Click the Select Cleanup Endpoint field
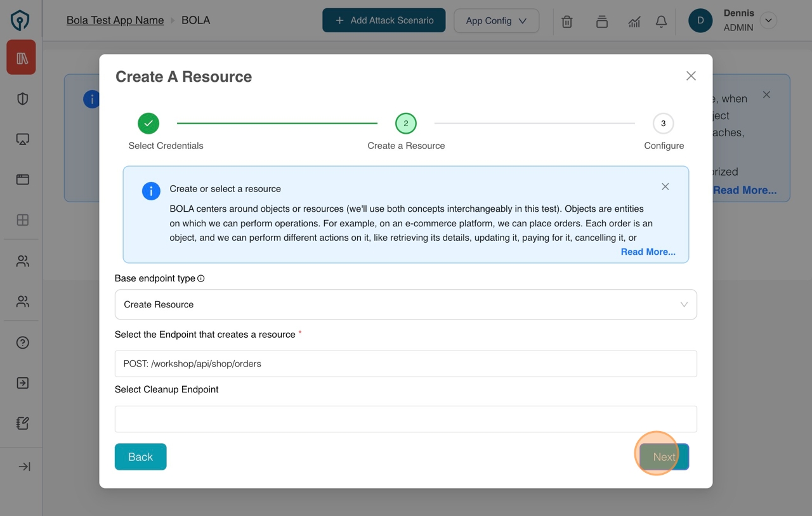This screenshot has height=516, width=812. 405,419
